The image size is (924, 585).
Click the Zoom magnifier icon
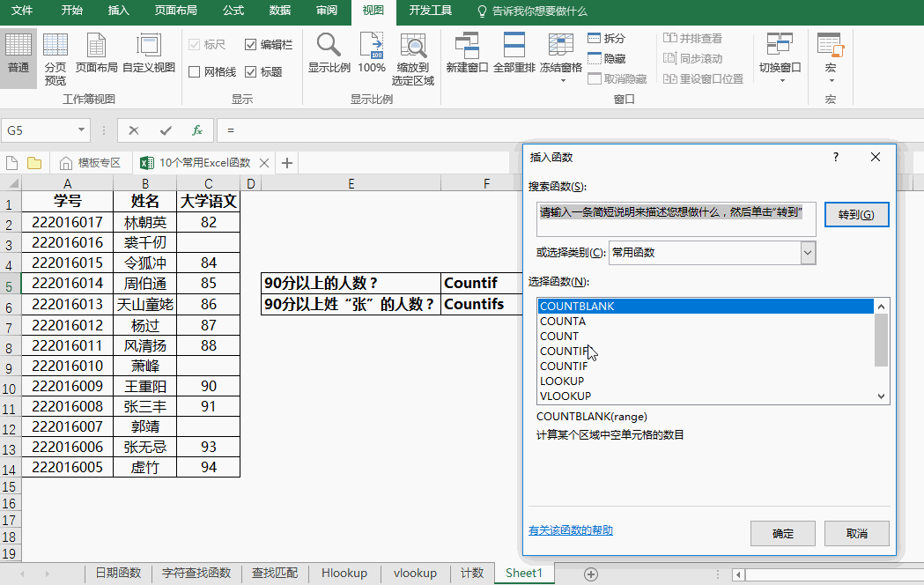[329, 46]
